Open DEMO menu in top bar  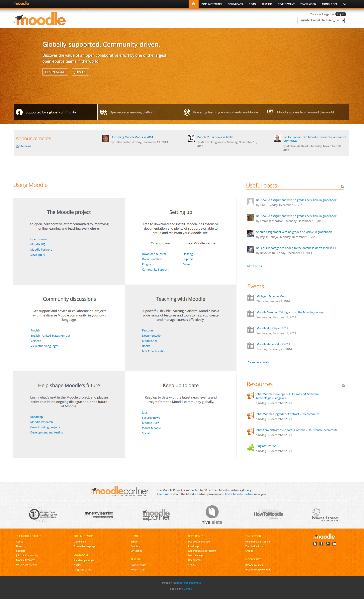pyautogui.click(x=252, y=4)
